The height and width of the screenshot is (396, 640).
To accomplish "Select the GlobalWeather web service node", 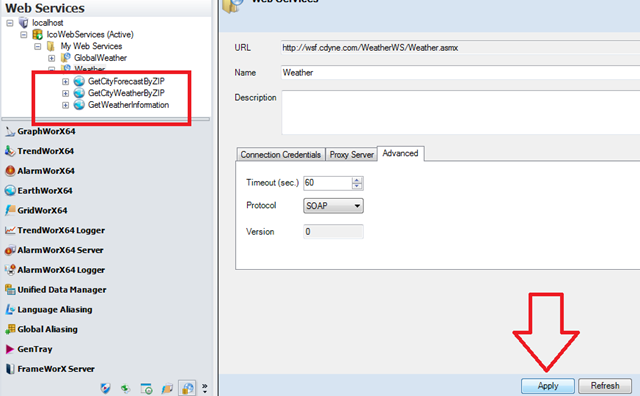I will tap(100, 58).
